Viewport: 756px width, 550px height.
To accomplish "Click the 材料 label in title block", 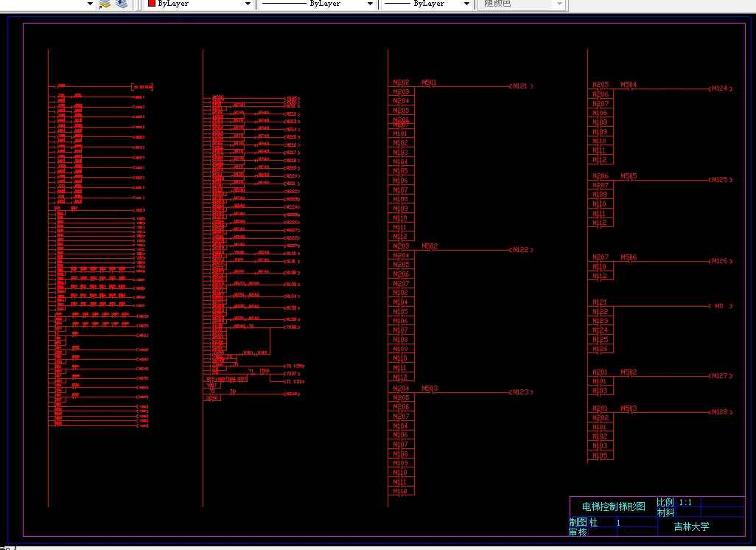I will click(x=665, y=512).
